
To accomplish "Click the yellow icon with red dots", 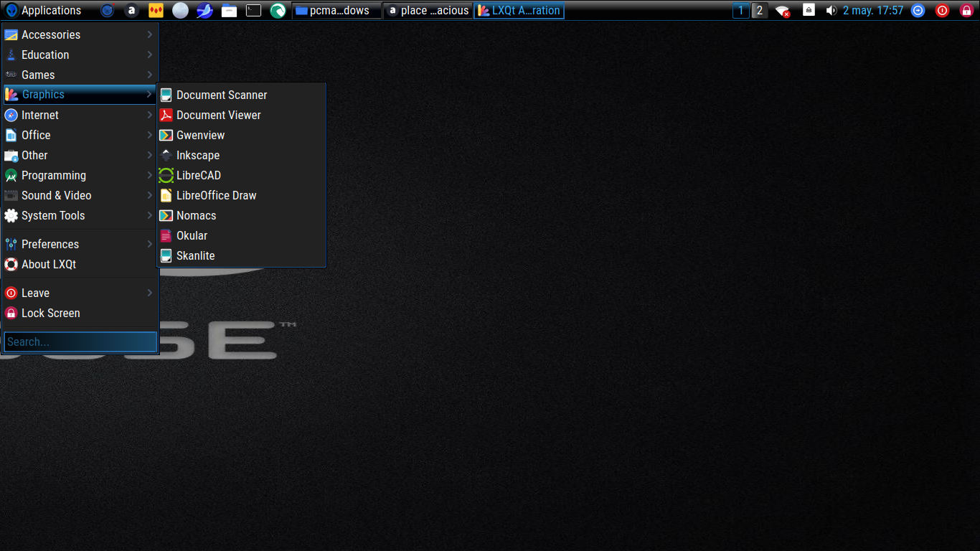I will click(x=156, y=11).
